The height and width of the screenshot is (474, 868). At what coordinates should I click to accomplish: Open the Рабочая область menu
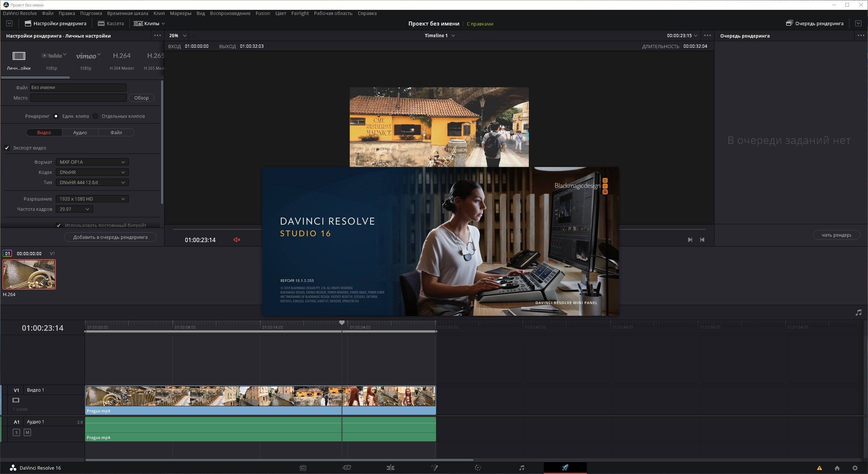coord(333,13)
